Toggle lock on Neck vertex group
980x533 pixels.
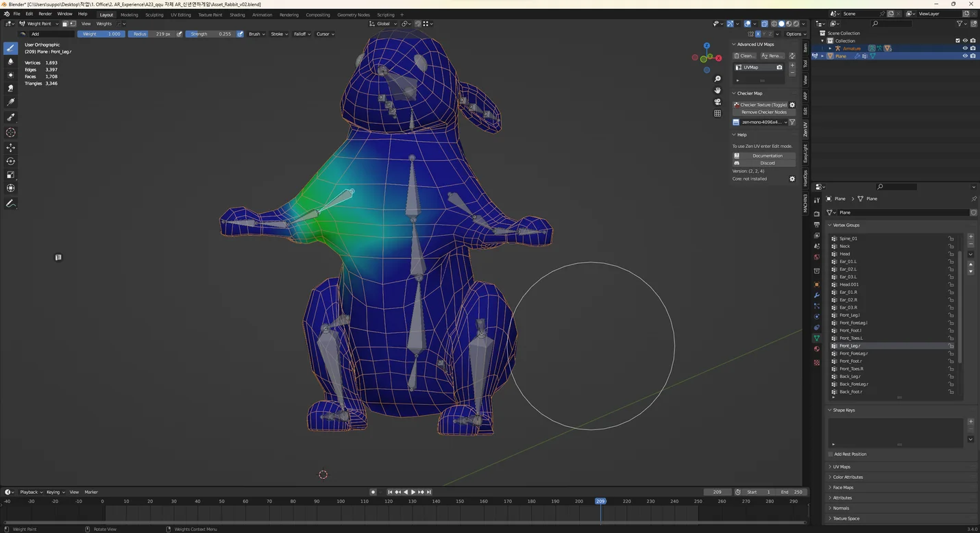pos(951,246)
